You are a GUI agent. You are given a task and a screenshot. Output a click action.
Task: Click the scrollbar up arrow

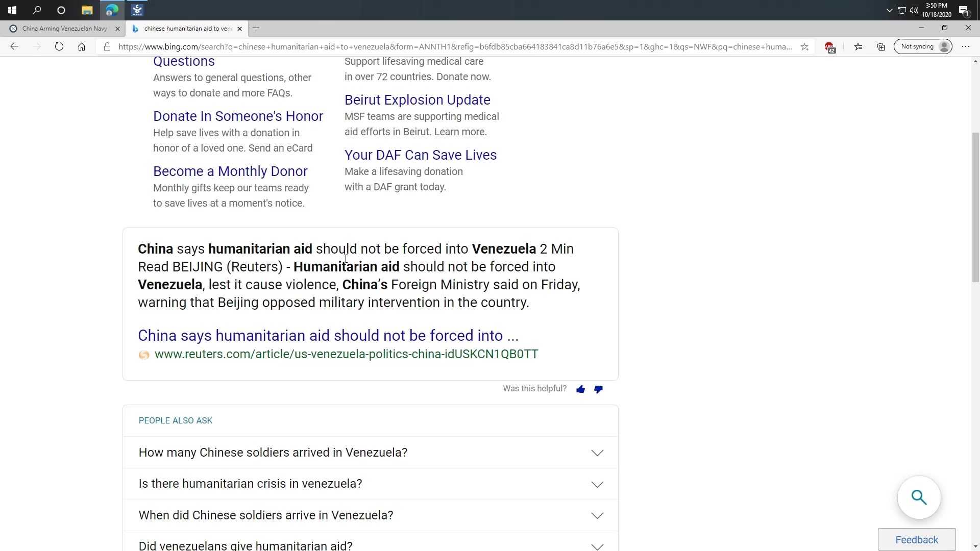[x=975, y=61]
